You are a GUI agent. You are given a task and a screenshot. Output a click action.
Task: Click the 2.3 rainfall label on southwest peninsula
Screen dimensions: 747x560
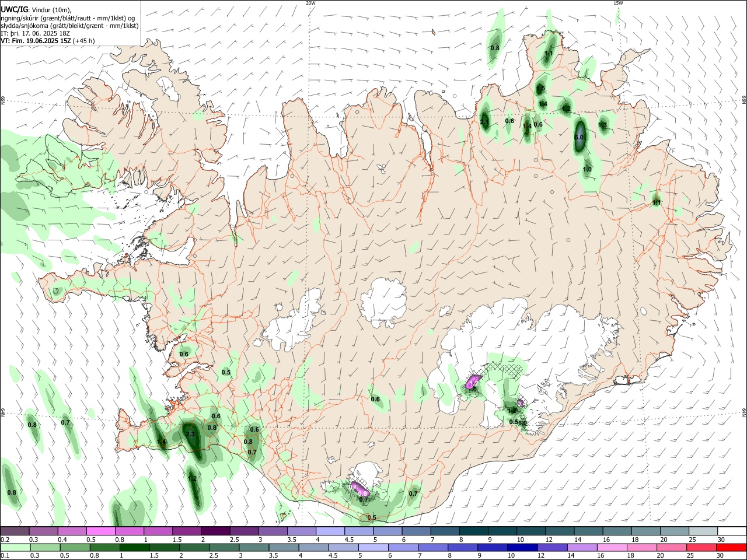(190, 435)
